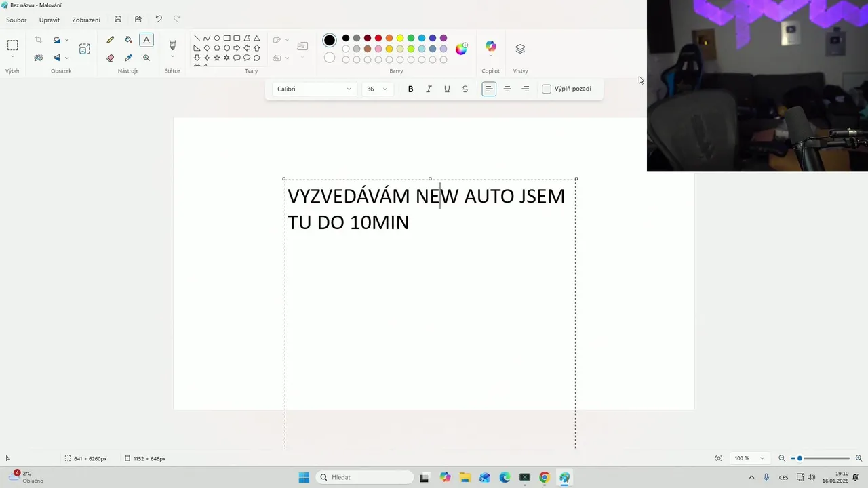This screenshot has width=868, height=488.
Task: Select the primary color (Color 1) circle
Action: tap(330, 41)
